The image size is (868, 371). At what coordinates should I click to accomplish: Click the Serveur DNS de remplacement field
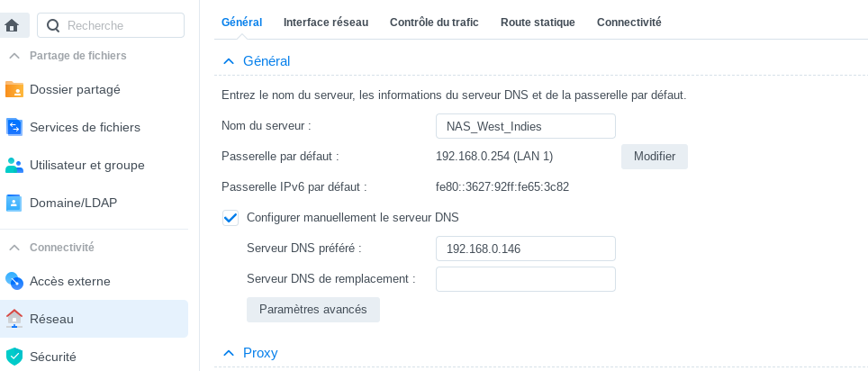point(525,279)
